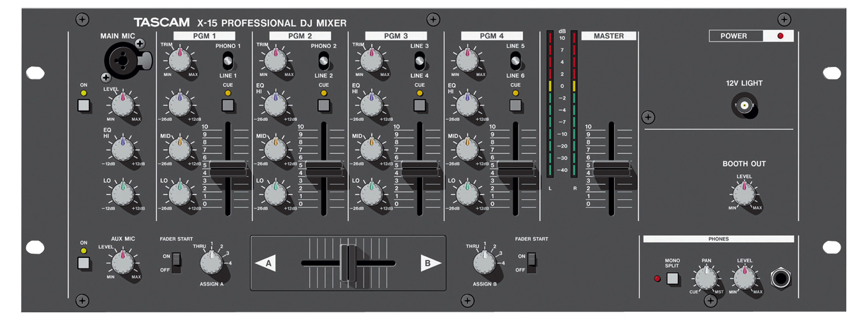
Task: Click the MASTER fader handle
Action: coord(610,169)
